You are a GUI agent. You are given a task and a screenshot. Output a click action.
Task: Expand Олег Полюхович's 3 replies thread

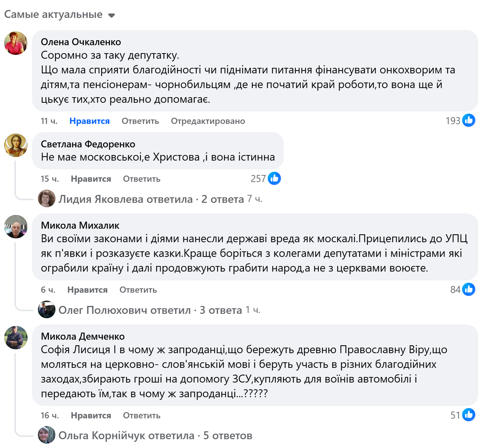tap(150, 310)
